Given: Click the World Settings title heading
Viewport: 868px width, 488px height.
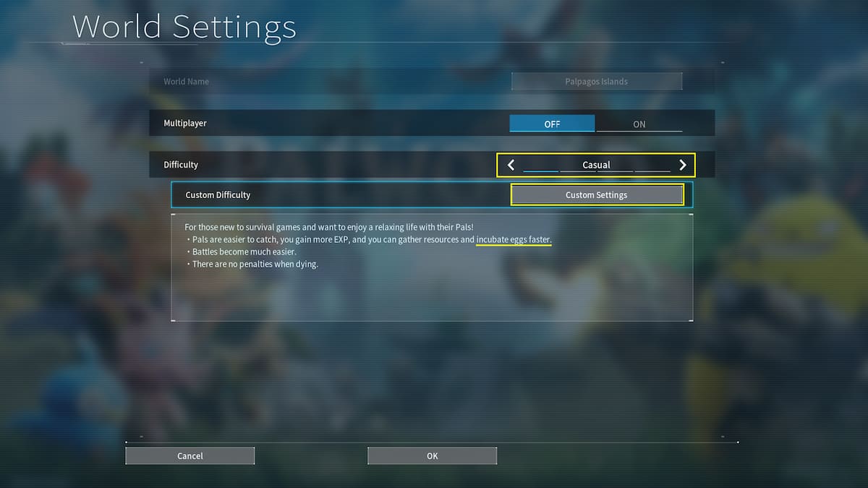Looking at the screenshot, I should coord(184,27).
